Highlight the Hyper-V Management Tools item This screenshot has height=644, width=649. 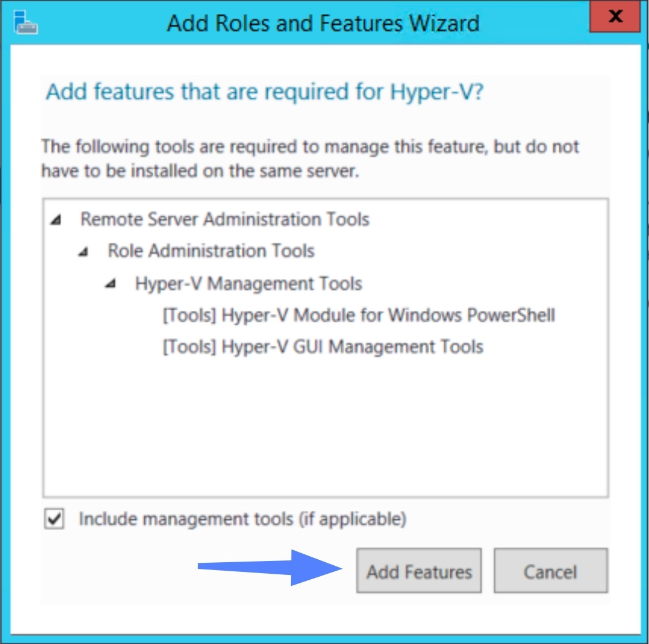click(248, 284)
